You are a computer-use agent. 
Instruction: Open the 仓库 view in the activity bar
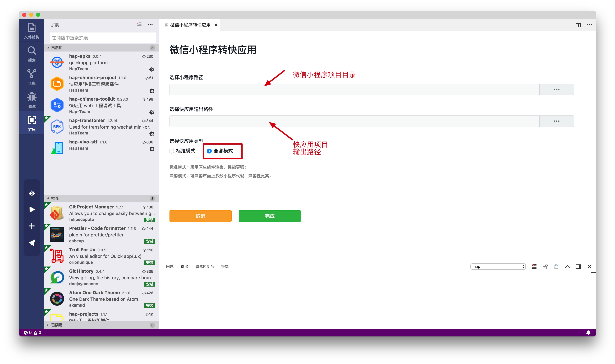coord(32,76)
